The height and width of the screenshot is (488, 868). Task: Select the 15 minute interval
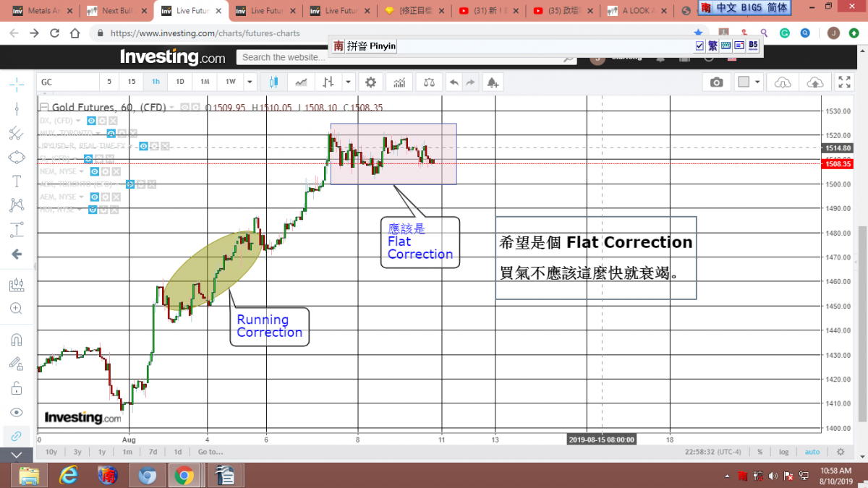click(x=131, y=82)
